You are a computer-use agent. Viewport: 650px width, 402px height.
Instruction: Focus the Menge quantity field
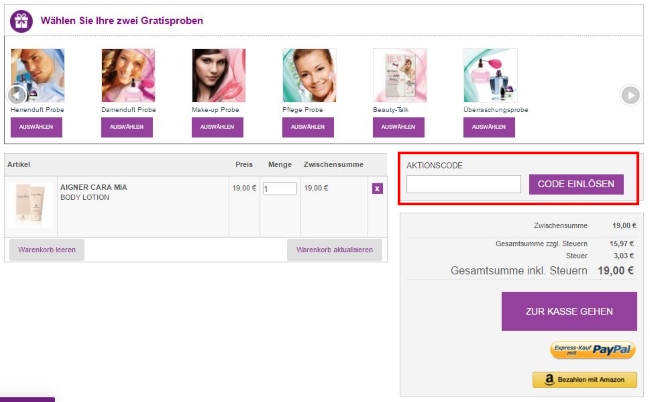pos(280,189)
